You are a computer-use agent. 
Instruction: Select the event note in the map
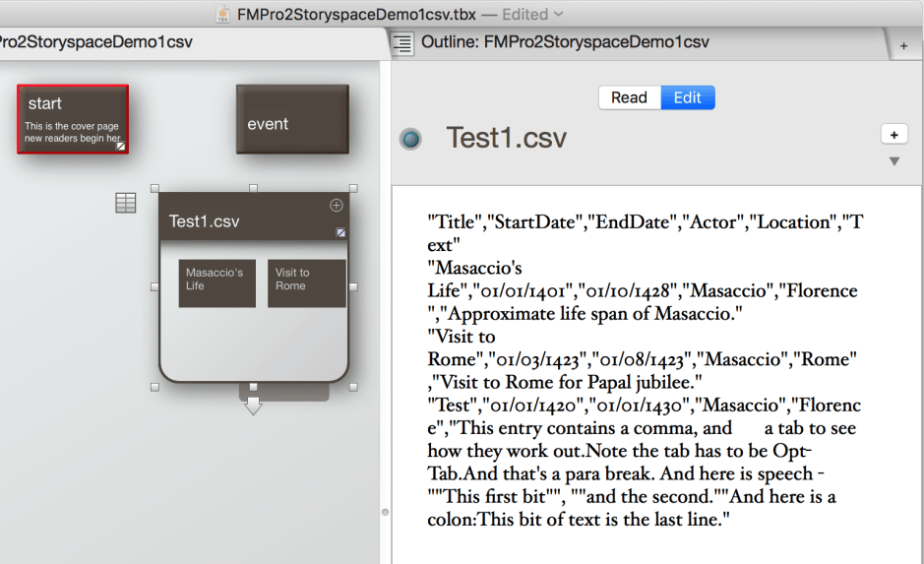(292, 119)
